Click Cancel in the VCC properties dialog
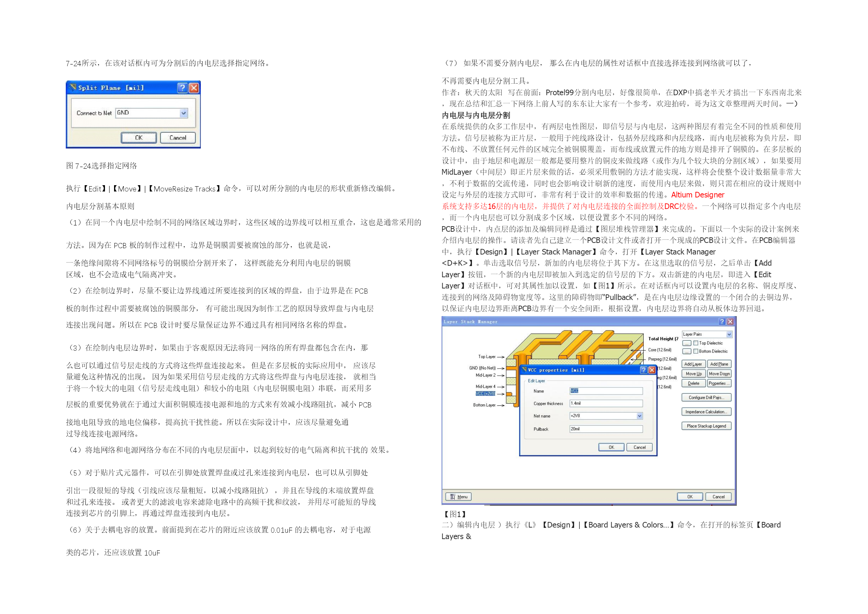Viewport: 868px width, 614px height. [639, 447]
